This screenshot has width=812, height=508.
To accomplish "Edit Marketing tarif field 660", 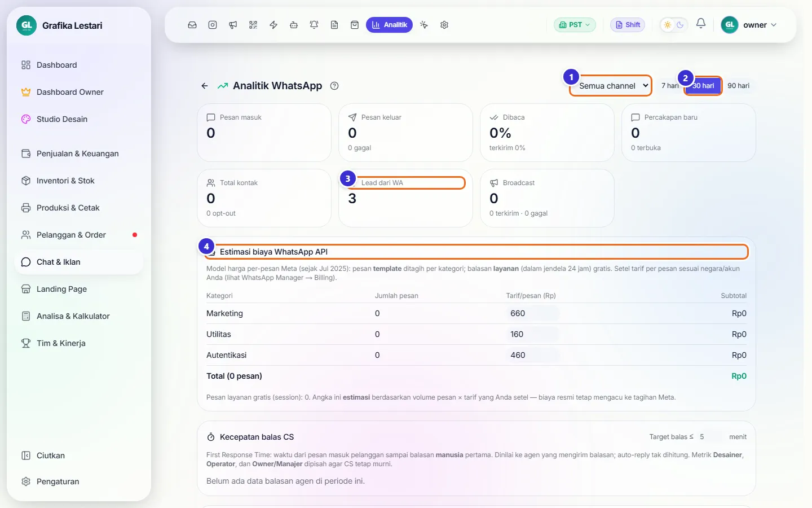I will coord(532,313).
